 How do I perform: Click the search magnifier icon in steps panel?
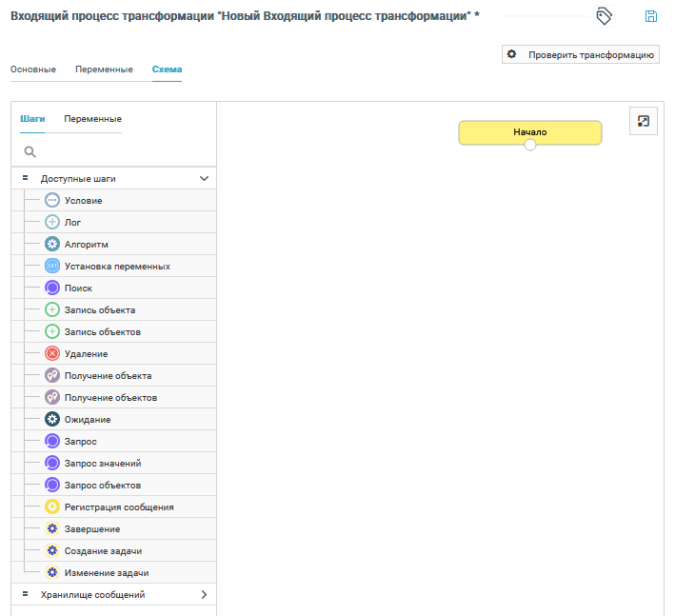coord(30,151)
